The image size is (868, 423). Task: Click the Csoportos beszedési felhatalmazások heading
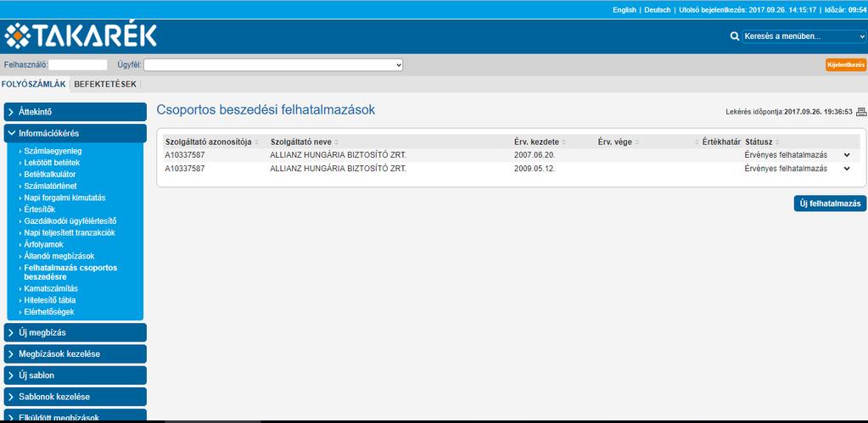(266, 109)
